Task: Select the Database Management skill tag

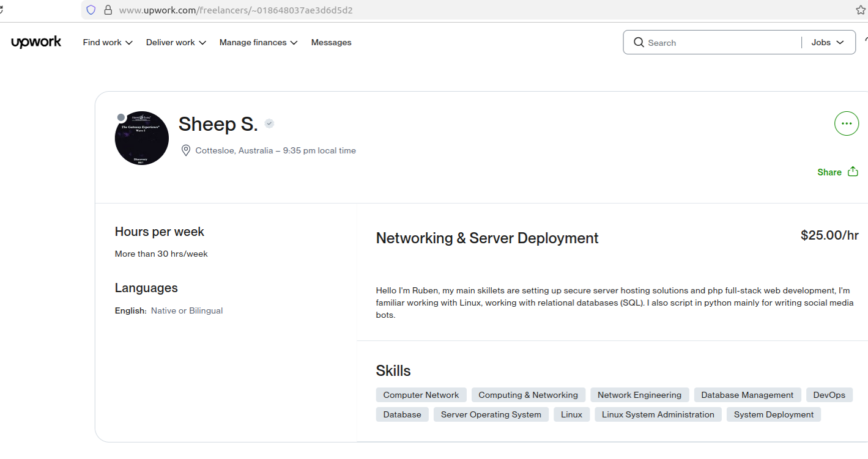Action: [x=747, y=395]
